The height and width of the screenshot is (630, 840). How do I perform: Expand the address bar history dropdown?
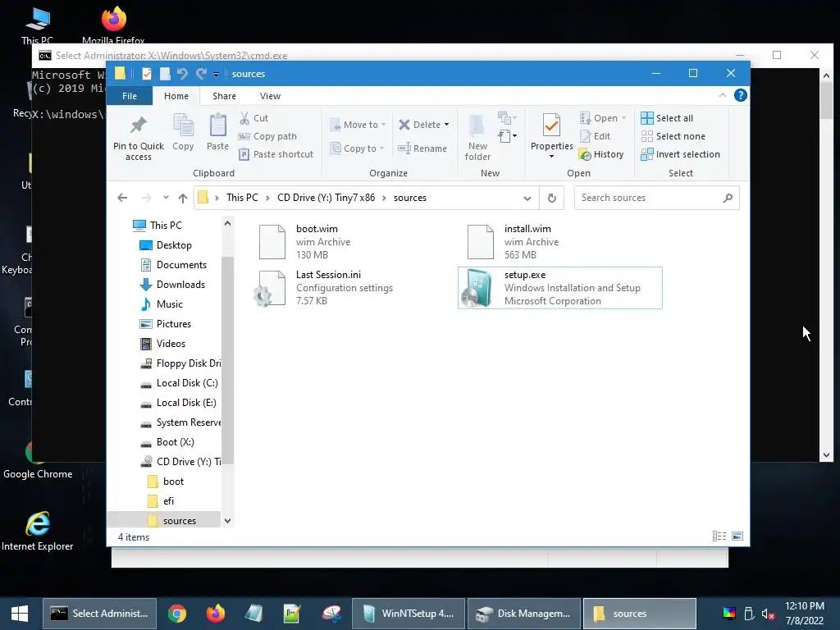coord(527,199)
